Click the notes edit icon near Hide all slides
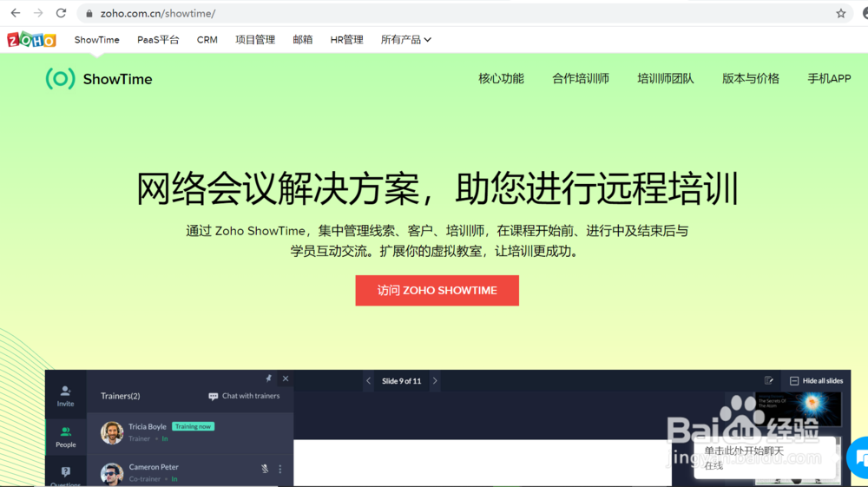Viewport: 868px width, 487px height. 769,380
